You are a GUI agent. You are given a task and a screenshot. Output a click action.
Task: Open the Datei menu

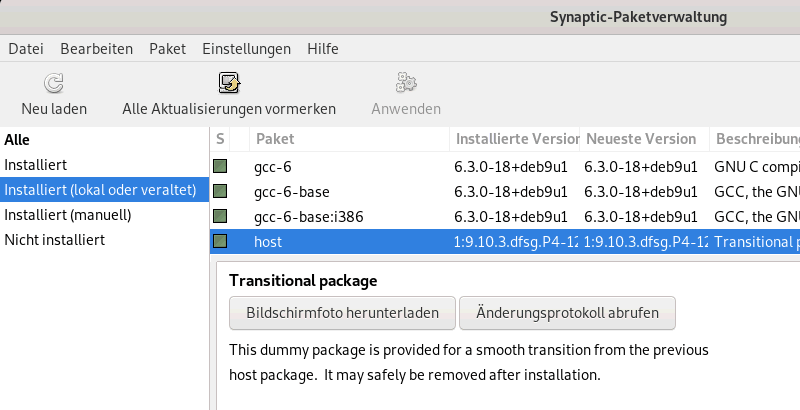(26, 48)
